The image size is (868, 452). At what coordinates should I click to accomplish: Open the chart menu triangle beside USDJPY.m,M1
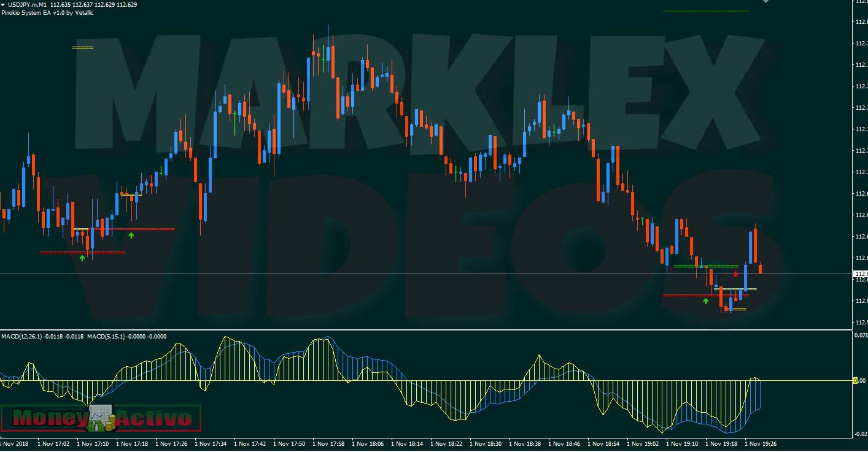(x=3, y=4)
